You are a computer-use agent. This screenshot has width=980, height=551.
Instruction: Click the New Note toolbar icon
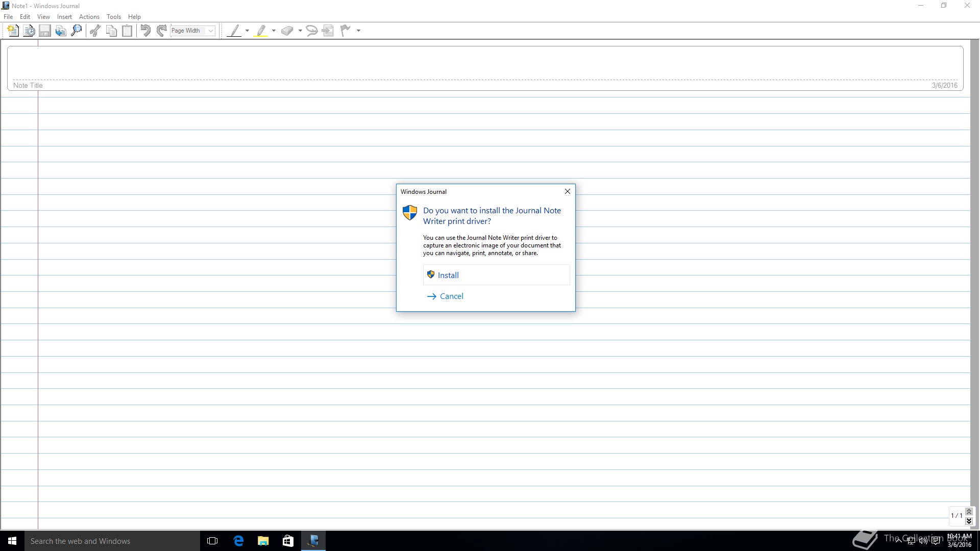click(13, 31)
